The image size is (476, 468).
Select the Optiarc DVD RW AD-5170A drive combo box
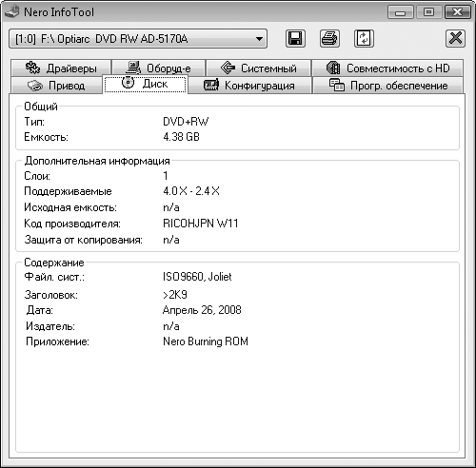click(138, 39)
